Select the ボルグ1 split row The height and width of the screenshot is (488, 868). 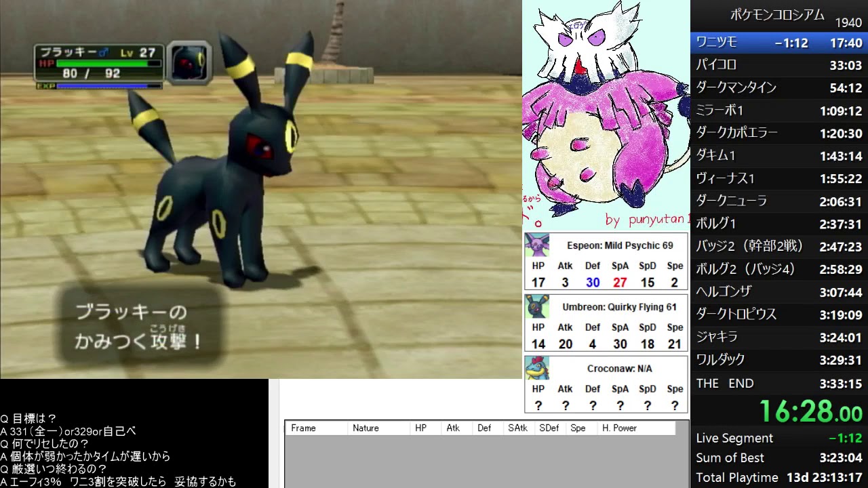tap(779, 224)
